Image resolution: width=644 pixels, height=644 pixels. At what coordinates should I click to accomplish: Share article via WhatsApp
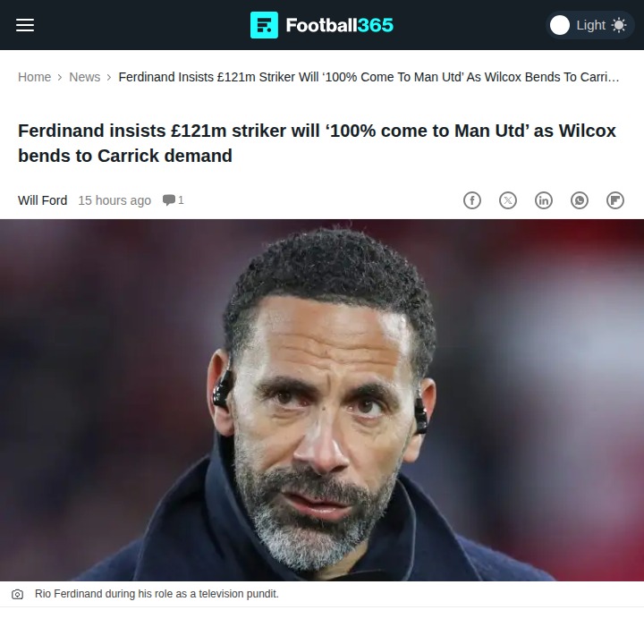[x=580, y=200]
